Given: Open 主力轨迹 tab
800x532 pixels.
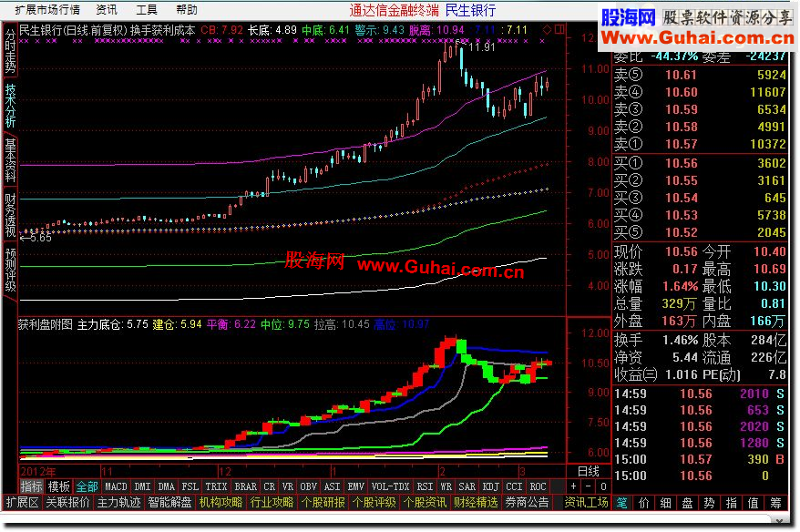Looking at the screenshot, I should click(x=118, y=503).
